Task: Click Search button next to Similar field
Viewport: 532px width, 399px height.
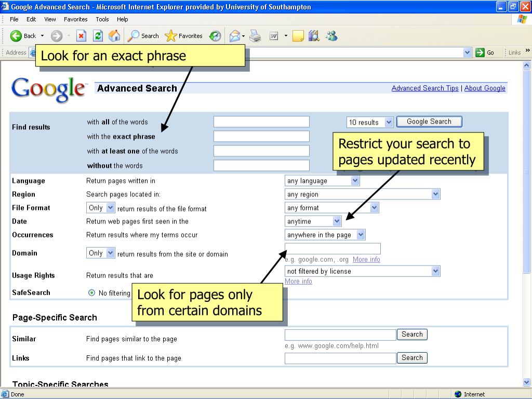Action: pyautogui.click(x=412, y=335)
